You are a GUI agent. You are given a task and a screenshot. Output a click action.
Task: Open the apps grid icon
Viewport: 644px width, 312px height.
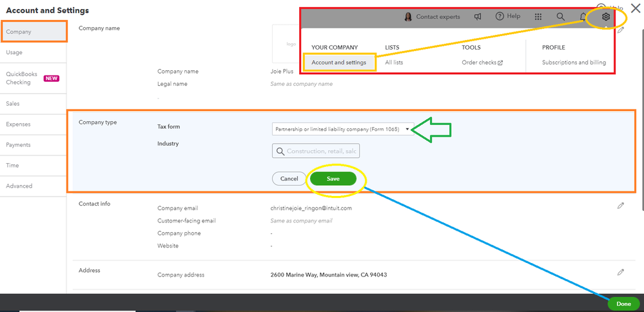[x=538, y=17]
